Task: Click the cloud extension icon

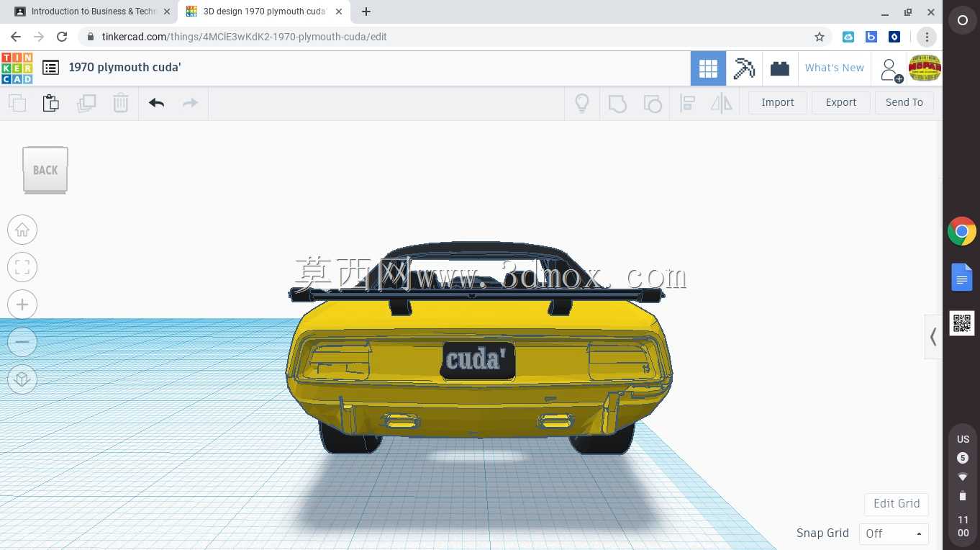Action: 848,37
